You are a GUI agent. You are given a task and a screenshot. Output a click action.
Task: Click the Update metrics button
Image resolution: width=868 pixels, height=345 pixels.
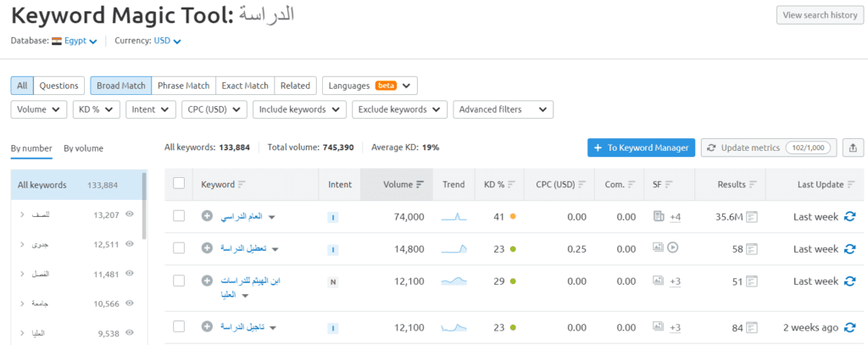[769, 147]
